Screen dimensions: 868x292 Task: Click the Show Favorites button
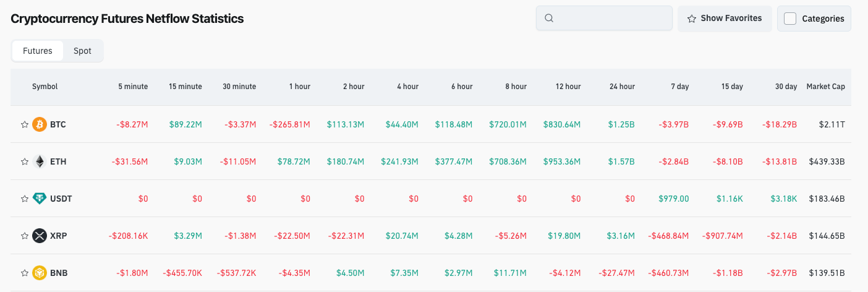[x=725, y=19]
